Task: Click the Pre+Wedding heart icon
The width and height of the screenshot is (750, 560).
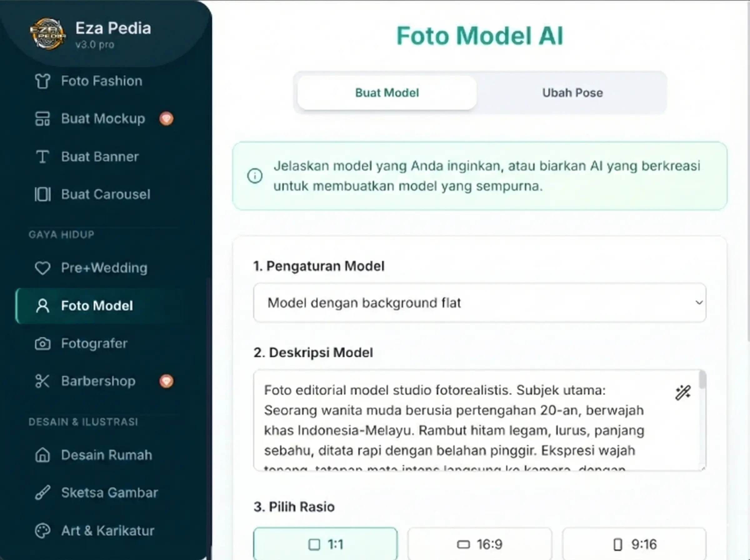Action: coord(43,268)
